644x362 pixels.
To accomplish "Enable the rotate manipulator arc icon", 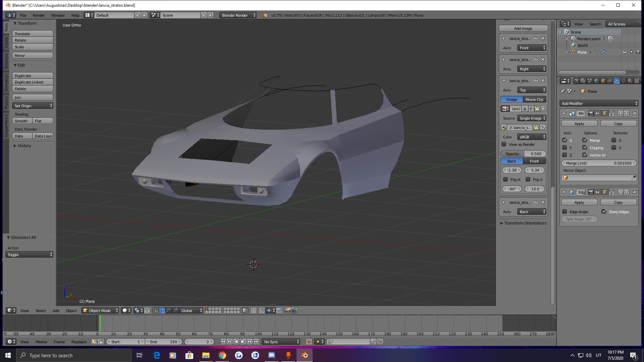I will 169,311.
